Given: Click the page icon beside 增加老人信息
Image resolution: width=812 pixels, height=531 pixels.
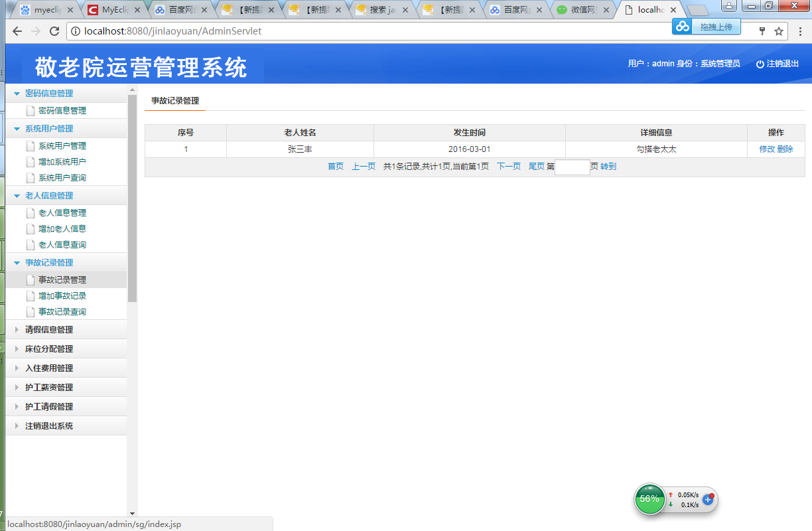Looking at the screenshot, I should tap(30, 229).
